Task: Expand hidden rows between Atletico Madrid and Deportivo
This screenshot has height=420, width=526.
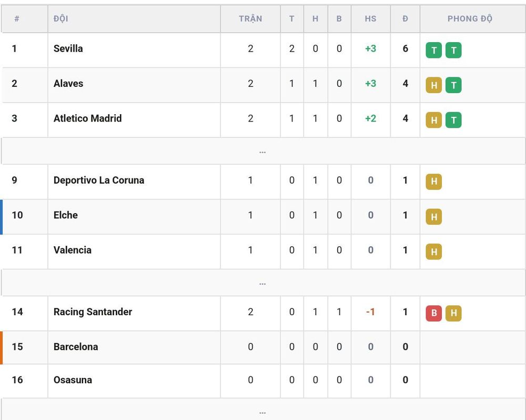Action: (x=262, y=152)
